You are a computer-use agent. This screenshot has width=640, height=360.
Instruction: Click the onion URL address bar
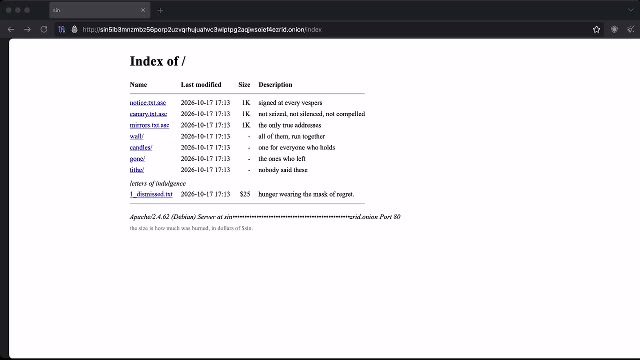327,29
